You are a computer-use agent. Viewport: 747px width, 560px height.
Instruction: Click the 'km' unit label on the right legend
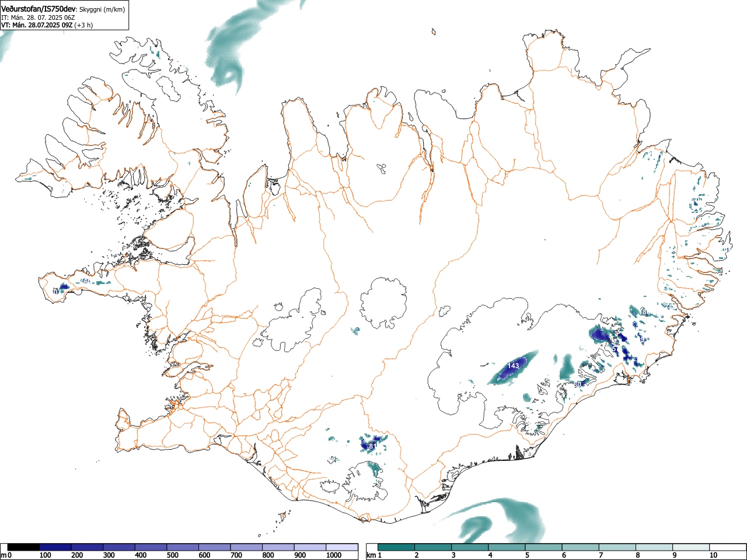(x=371, y=555)
